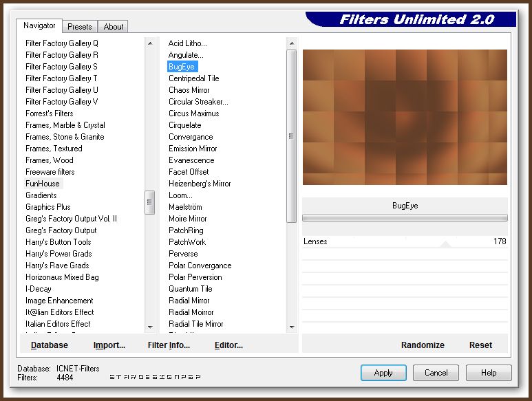
Task: Select It@lian Editors Effect
Action: point(60,312)
